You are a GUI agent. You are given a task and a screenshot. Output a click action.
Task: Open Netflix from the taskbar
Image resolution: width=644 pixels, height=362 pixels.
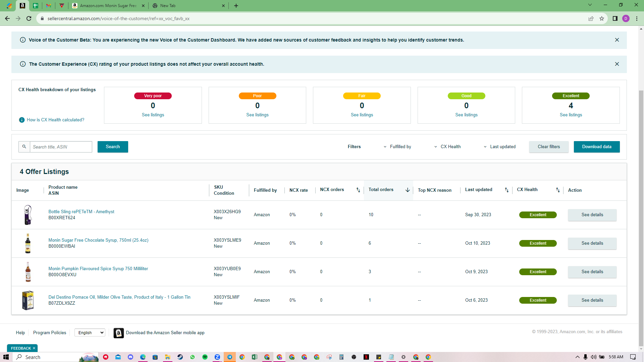[366, 357]
